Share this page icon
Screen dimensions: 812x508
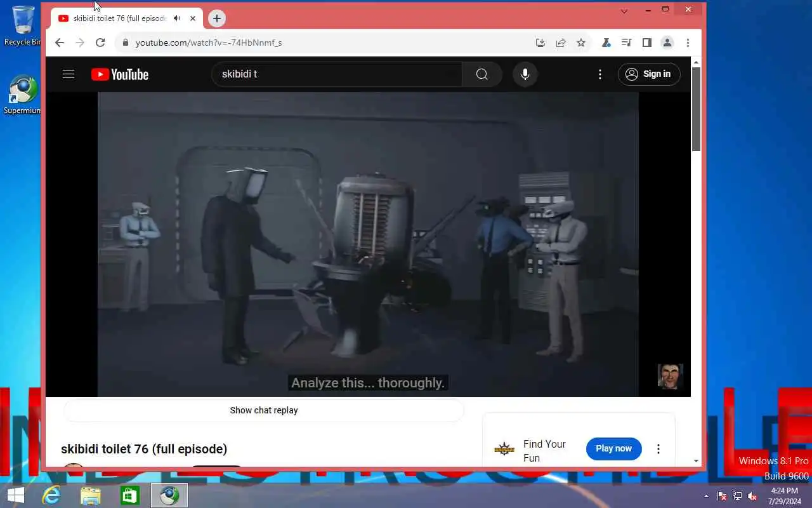(x=561, y=43)
